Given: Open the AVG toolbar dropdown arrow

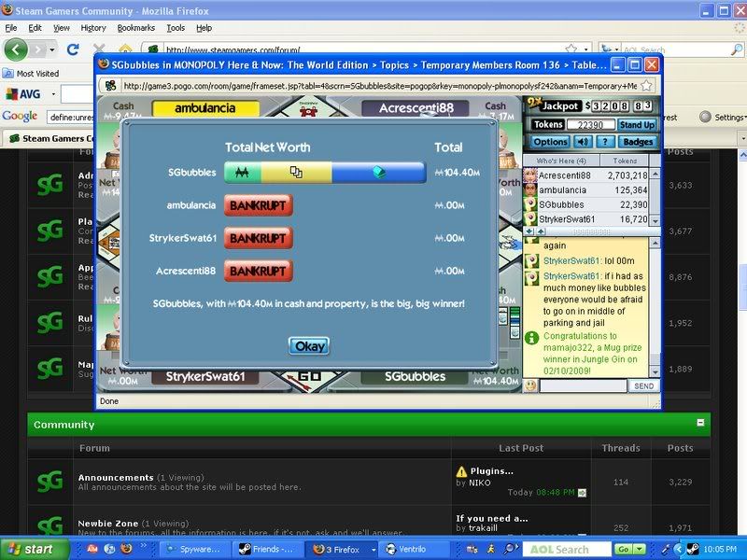Looking at the screenshot, I should (53, 94).
